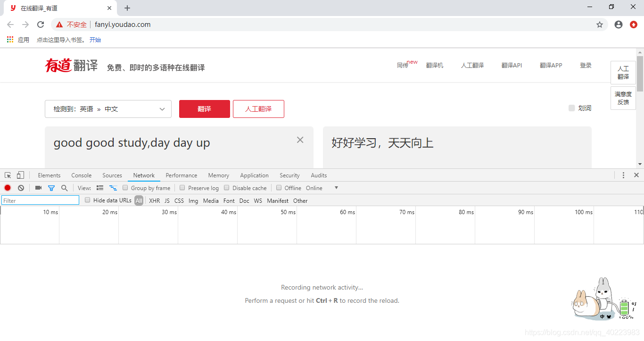Stop recording network log
This screenshot has height=341, width=644.
tap(8, 188)
